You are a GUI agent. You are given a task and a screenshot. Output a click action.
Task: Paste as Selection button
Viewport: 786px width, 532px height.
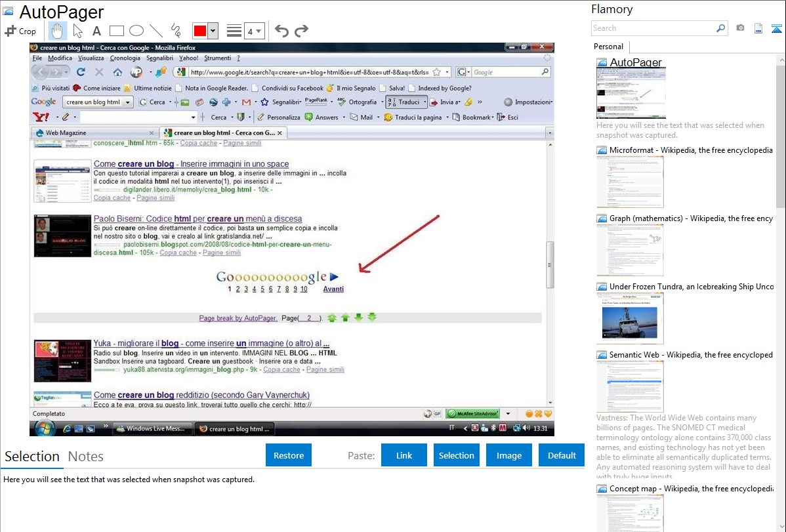(456, 455)
